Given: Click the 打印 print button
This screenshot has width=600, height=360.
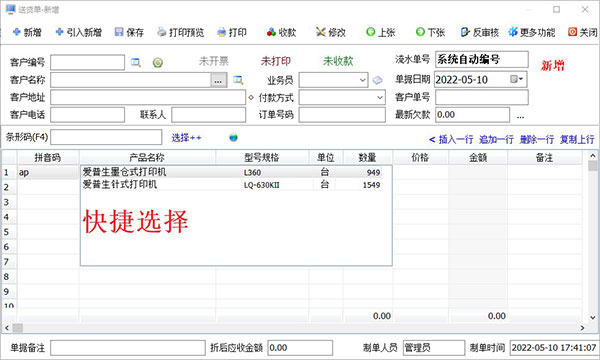Looking at the screenshot, I should click(x=232, y=33).
